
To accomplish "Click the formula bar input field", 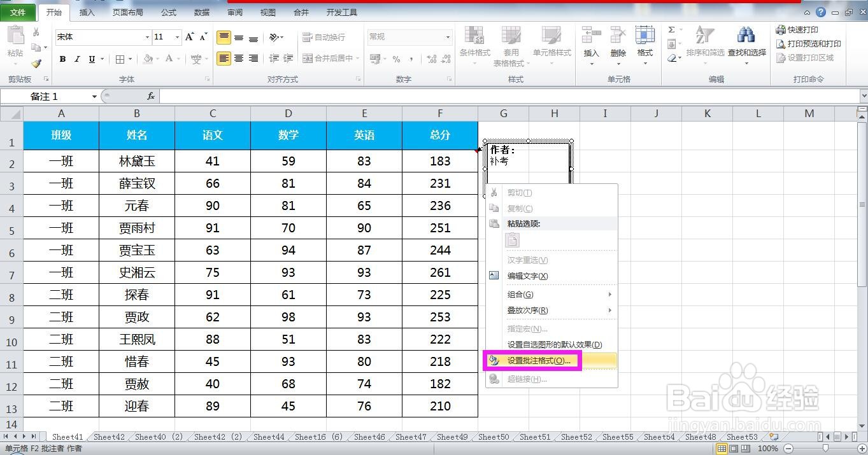I will pos(509,96).
